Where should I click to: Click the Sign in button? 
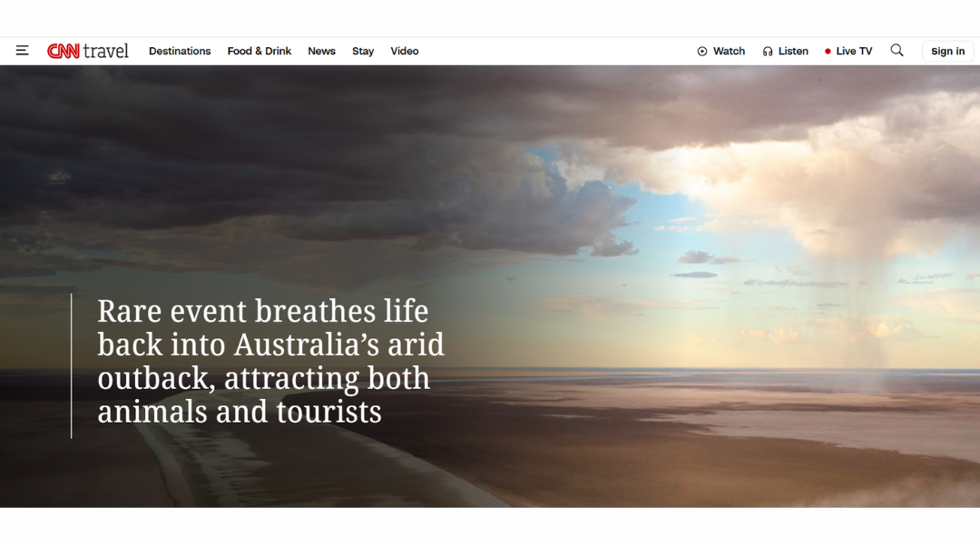pos(947,51)
